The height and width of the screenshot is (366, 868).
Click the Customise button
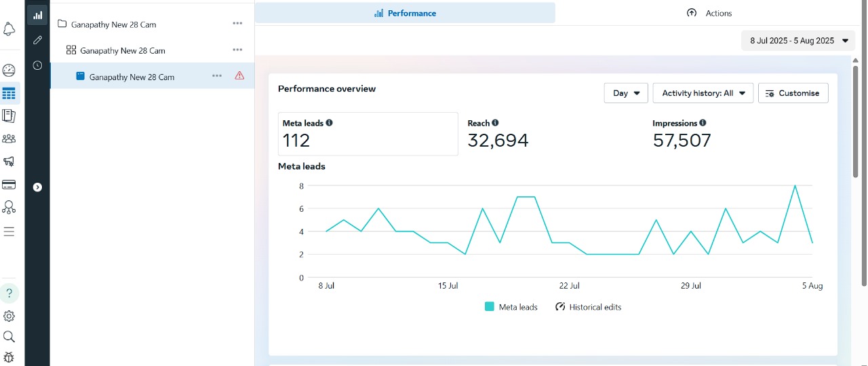click(x=793, y=93)
